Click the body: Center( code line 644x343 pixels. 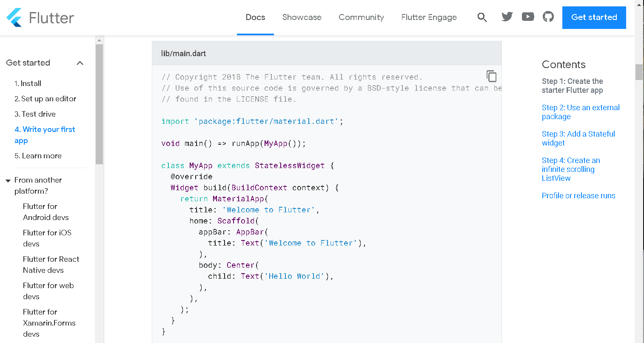pos(229,265)
